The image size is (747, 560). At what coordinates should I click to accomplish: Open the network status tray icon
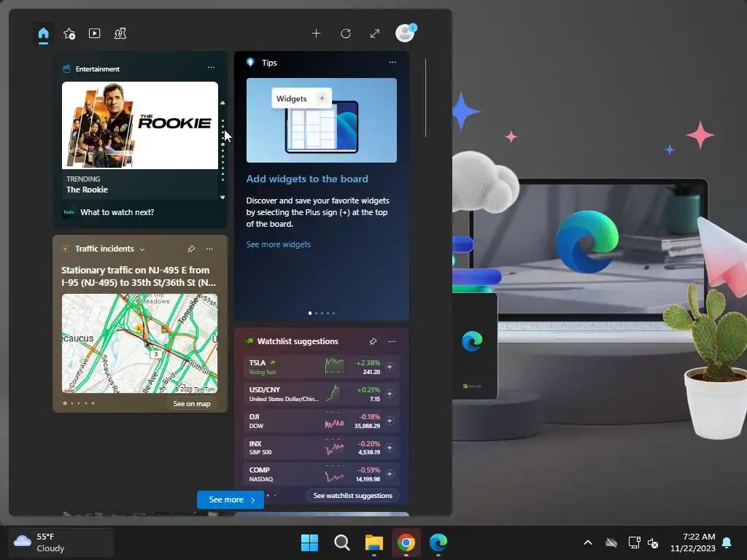point(634,542)
